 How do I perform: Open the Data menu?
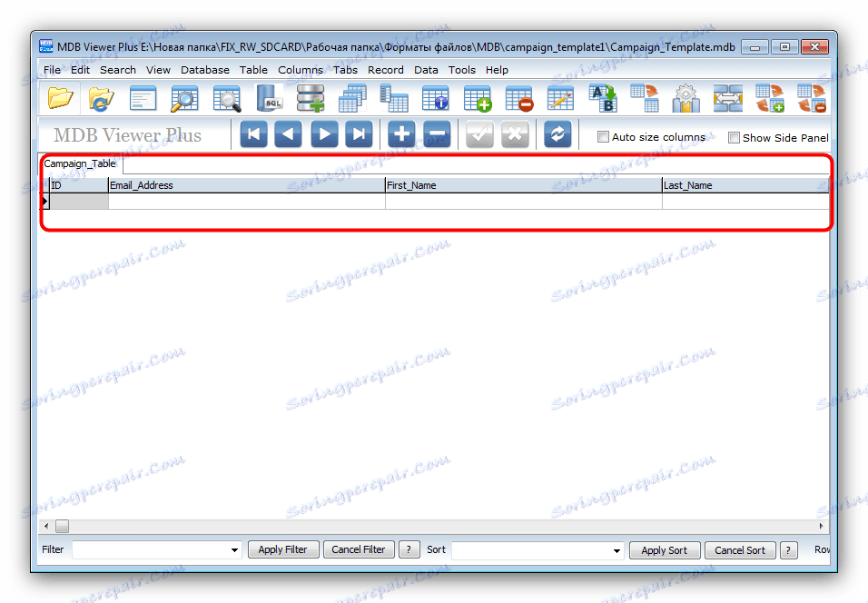(426, 70)
